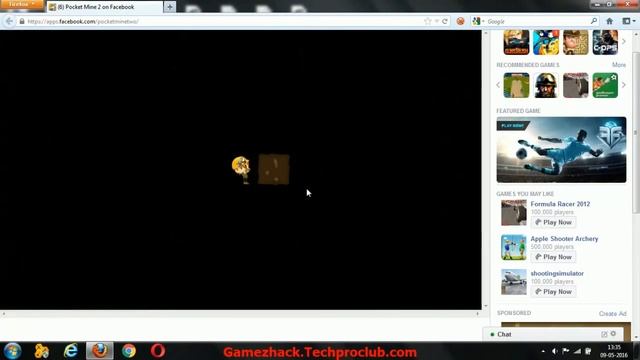
Task: Open the Windows Start menu
Action: point(12,351)
